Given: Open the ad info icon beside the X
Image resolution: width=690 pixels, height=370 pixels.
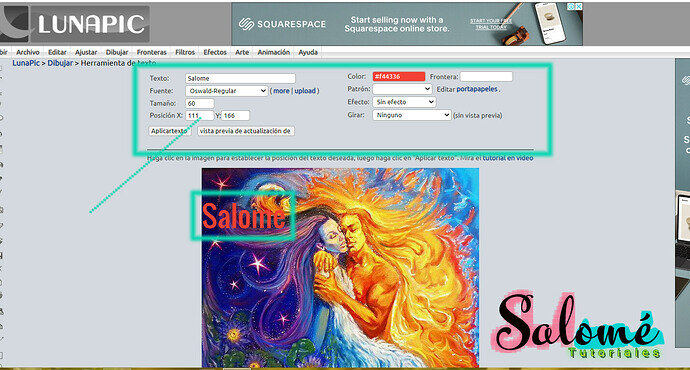Looking at the screenshot, I should click(x=571, y=6).
